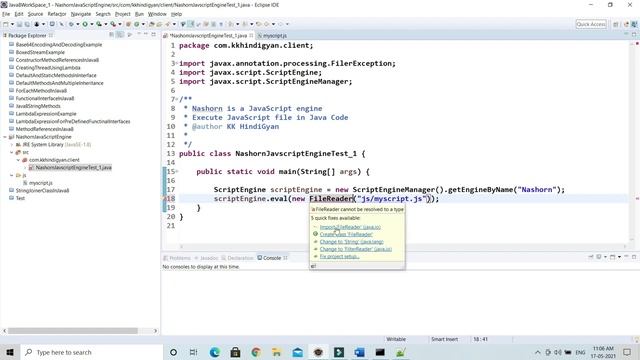Open the Debug configurations dropdown arrow
Image resolution: width=640 pixels, height=360 pixels.
click(78, 24)
